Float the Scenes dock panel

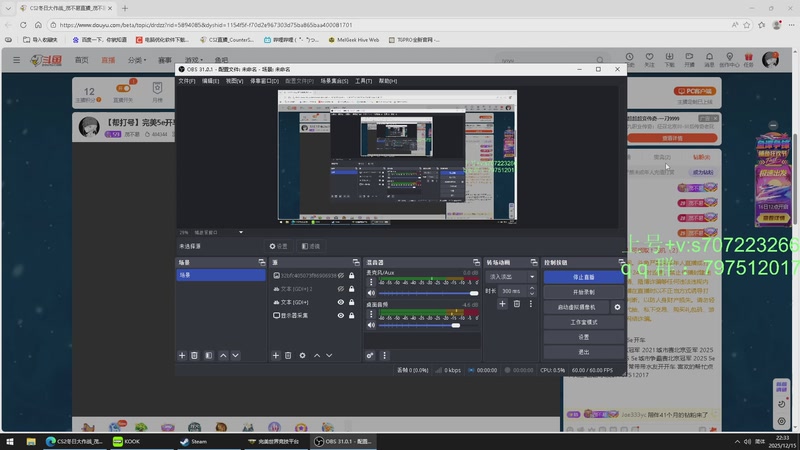tap(262, 262)
